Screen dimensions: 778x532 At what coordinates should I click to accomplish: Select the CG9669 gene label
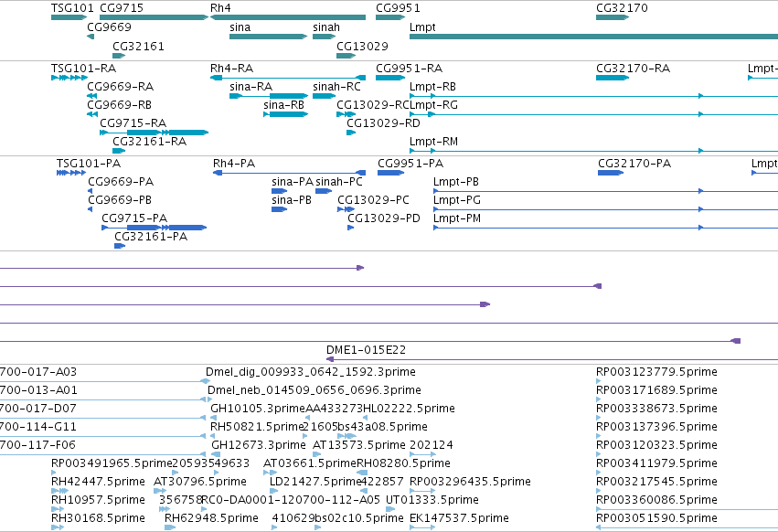pos(109,27)
